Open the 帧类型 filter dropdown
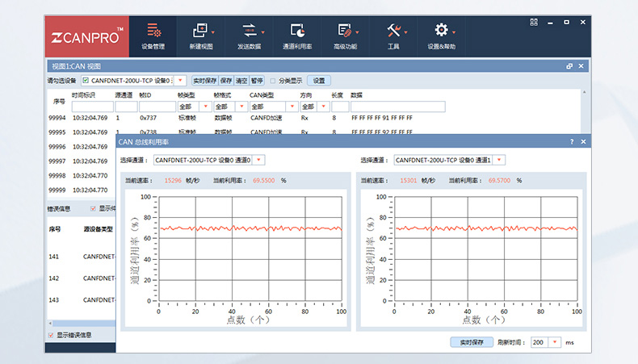The width and height of the screenshot is (638, 364). coord(204,107)
